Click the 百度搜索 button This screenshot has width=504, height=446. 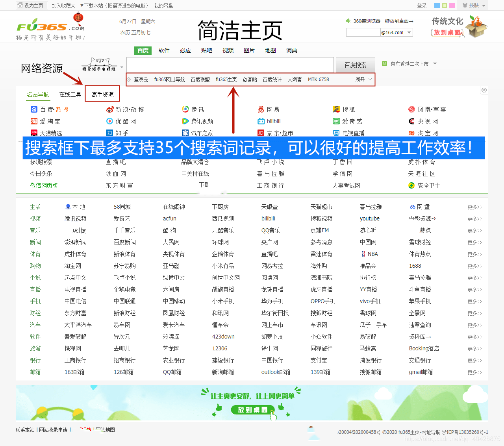tap(355, 65)
